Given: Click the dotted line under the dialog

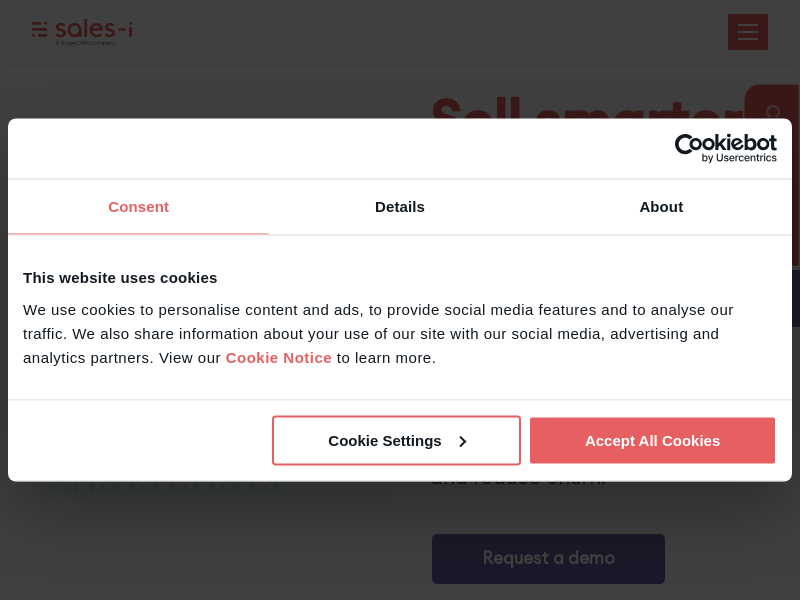Looking at the screenshot, I should click(165, 487).
